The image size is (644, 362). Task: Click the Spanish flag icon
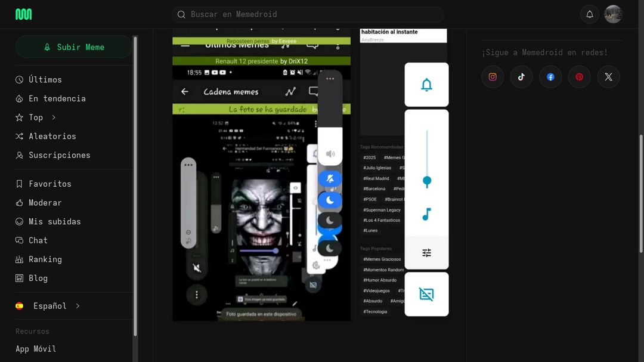pos(19,306)
